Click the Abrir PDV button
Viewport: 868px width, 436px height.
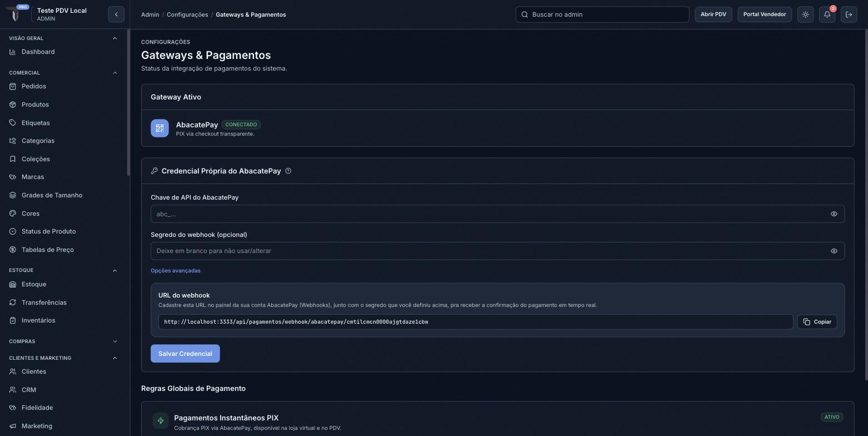coord(714,14)
